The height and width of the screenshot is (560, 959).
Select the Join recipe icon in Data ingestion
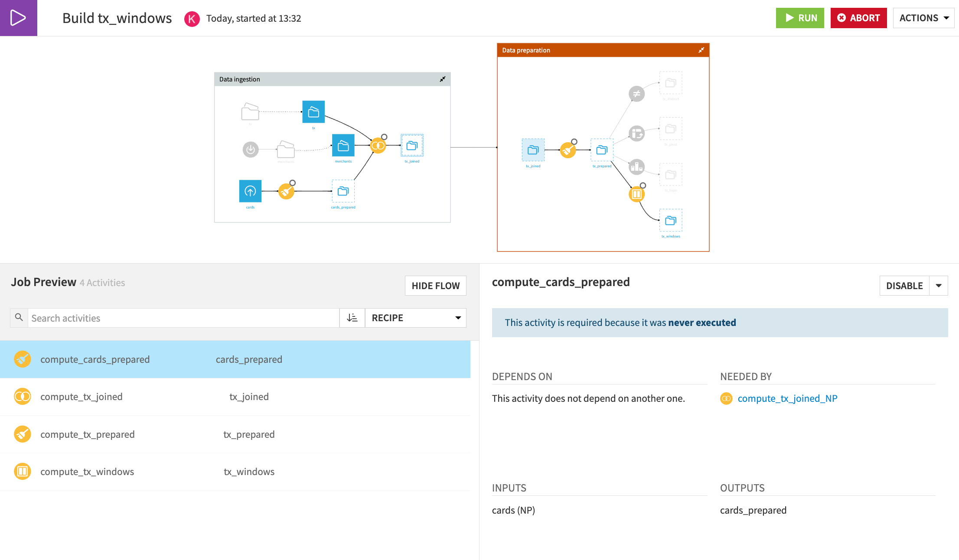pos(378,145)
